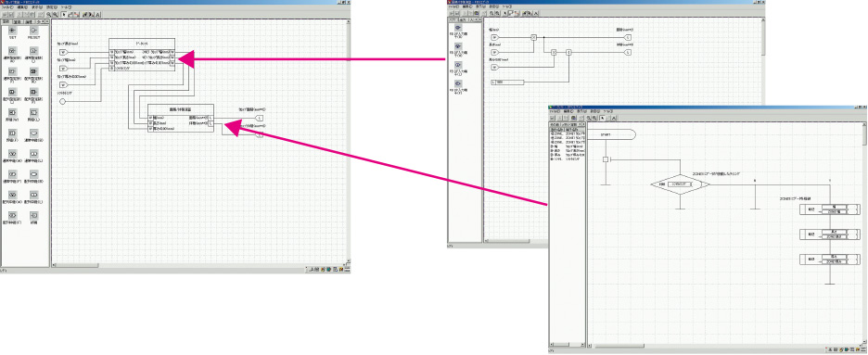The height and width of the screenshot is (355, 868).
Task: Activate arrow pointer tool in left window toolbar
Action: [x=64, y=15]
